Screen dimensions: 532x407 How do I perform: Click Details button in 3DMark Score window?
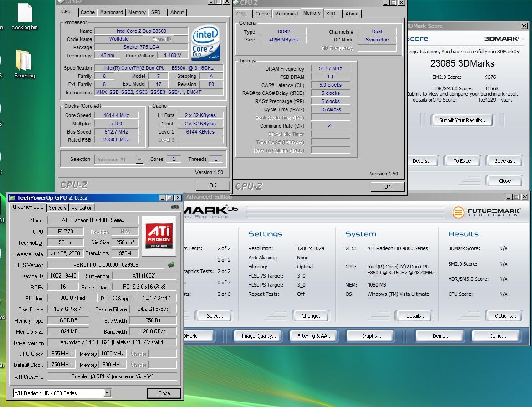422,161
